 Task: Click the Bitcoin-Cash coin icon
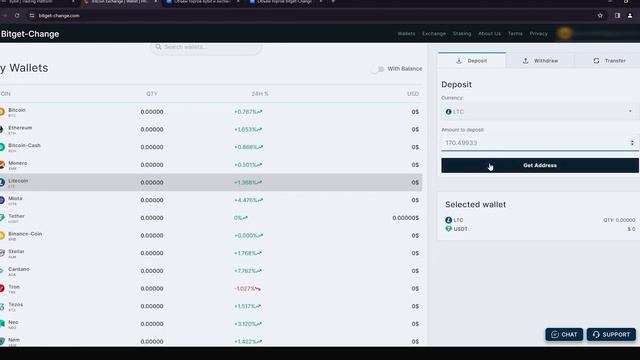[2, 147]
